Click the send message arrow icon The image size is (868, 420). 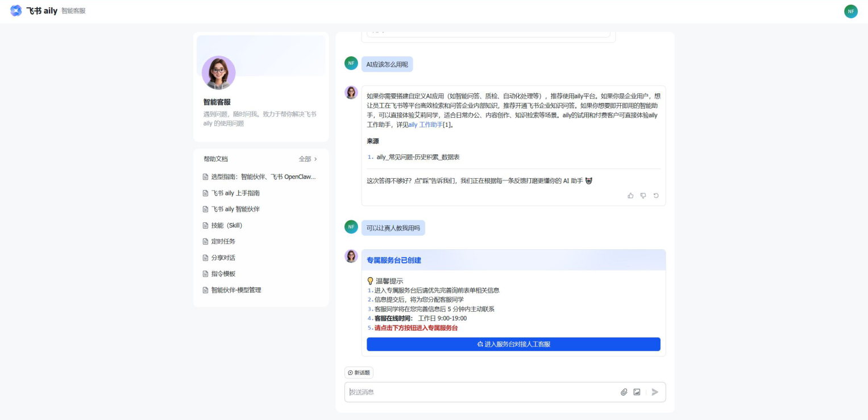655,392
